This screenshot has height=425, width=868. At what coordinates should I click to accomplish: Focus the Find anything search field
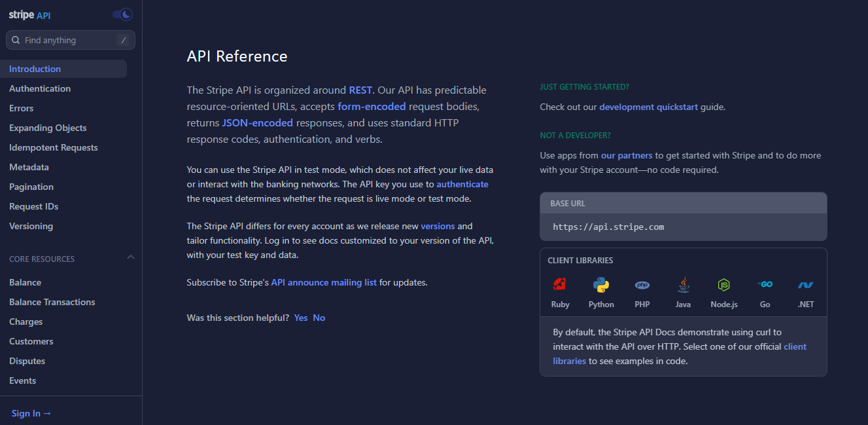(x=71, y=40)
